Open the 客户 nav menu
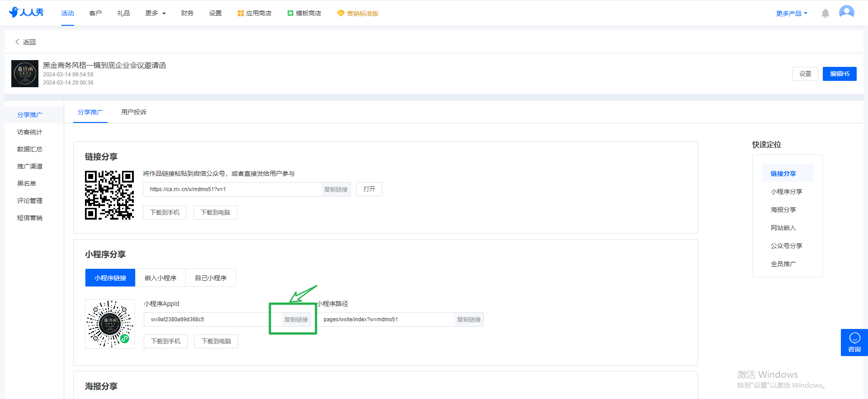 point(95,14)
